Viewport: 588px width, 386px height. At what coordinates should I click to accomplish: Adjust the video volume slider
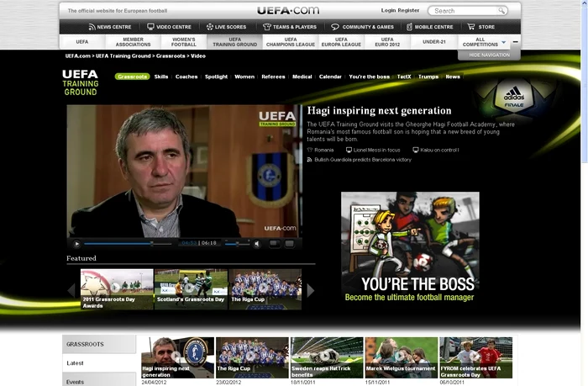(x=238, y=244)
